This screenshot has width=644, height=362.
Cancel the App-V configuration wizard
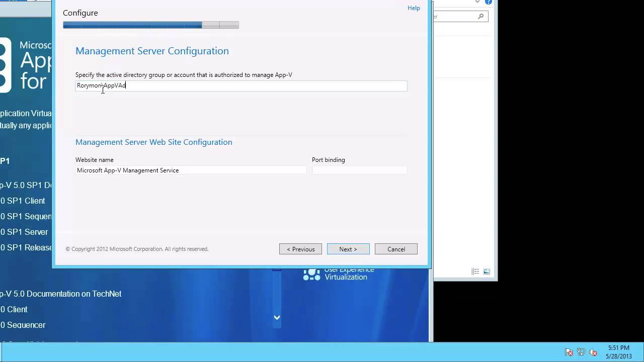396,249
